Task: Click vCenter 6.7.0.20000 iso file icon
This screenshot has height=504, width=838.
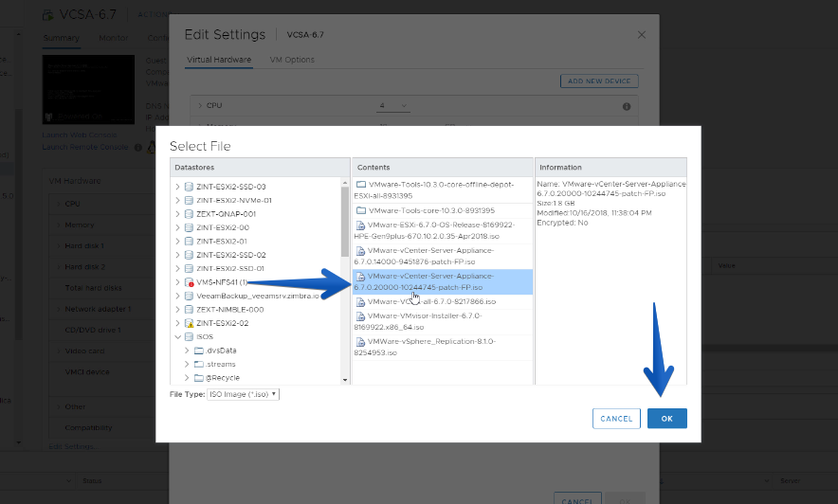Action: coord(361,277)
